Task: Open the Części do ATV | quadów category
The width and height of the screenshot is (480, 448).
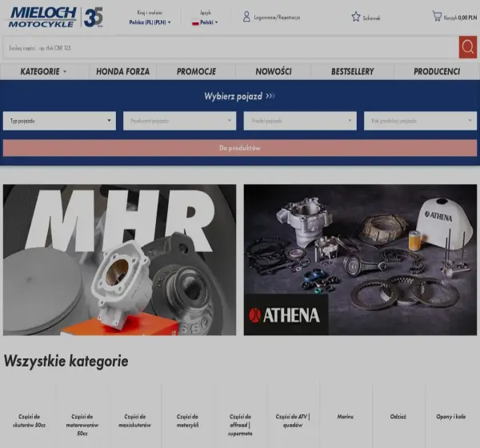Action: (293, 421)
